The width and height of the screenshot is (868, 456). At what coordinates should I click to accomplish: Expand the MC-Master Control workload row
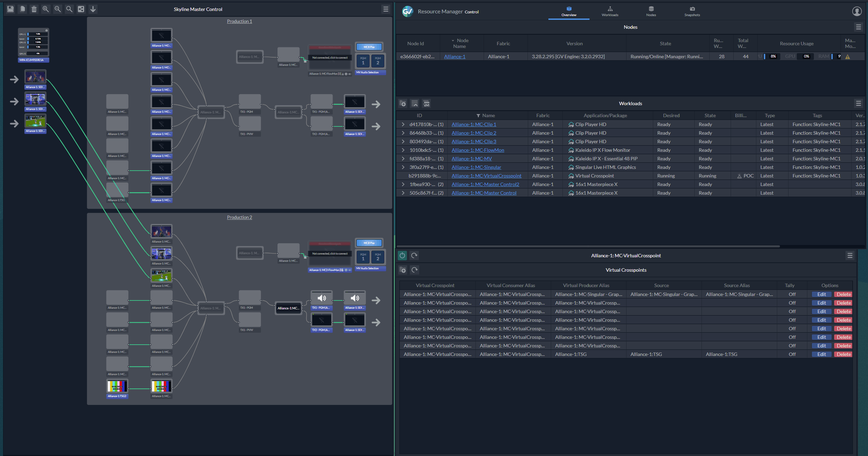(x=403, y=193)
